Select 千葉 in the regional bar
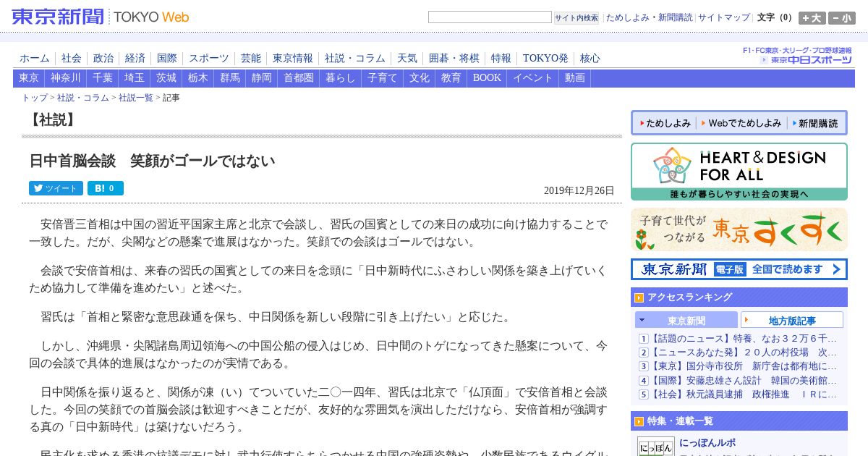 (103, 78)
